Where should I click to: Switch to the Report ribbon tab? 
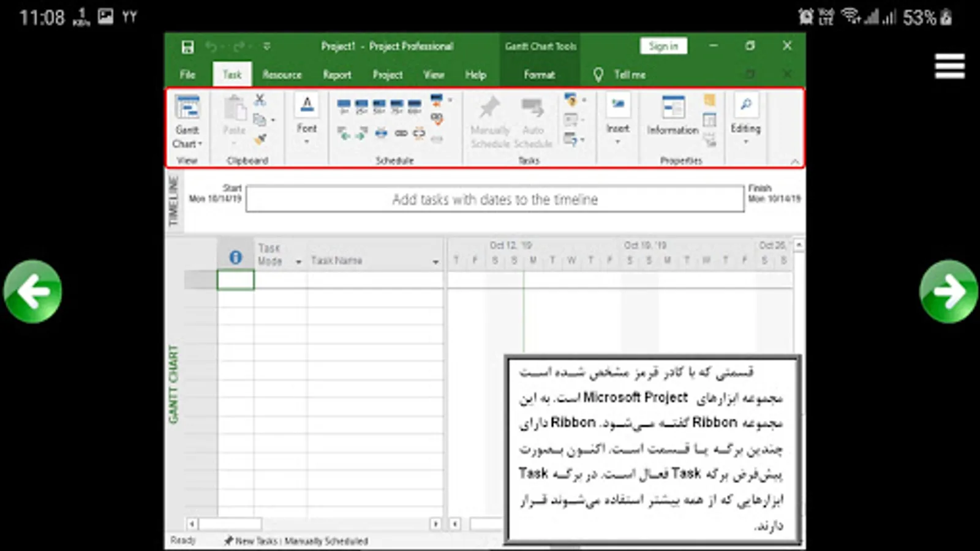pos(337,75)
